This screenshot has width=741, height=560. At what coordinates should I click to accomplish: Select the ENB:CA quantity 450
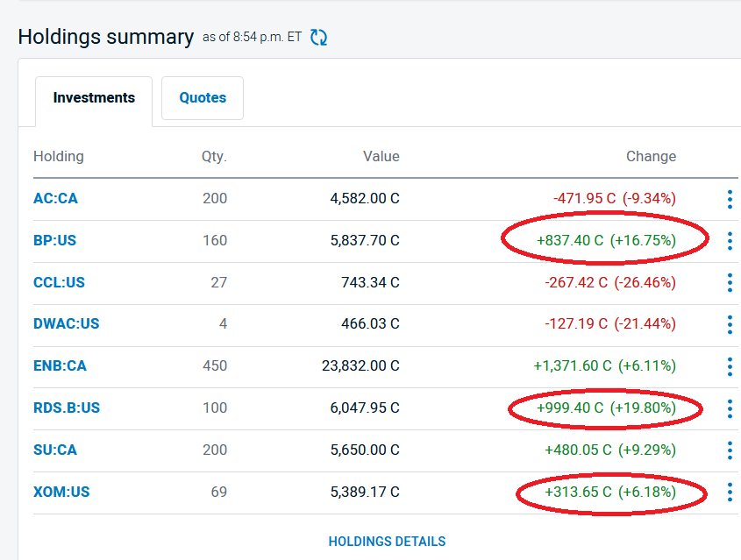point(215,366)
